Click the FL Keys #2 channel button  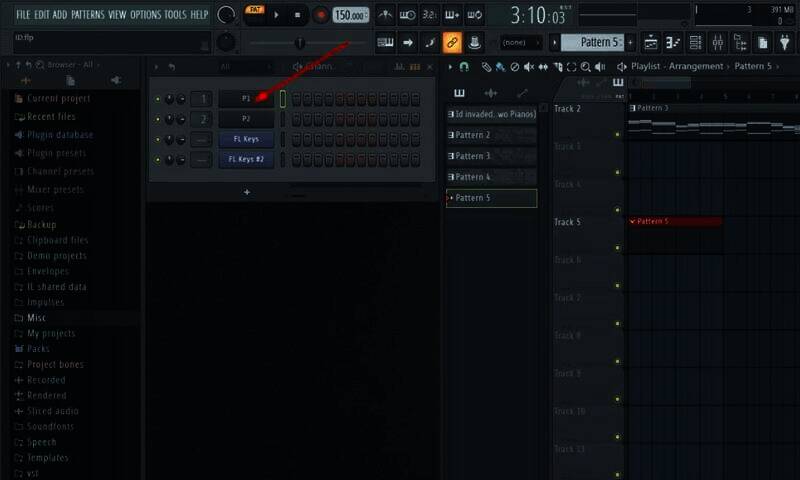pos(246,159)
